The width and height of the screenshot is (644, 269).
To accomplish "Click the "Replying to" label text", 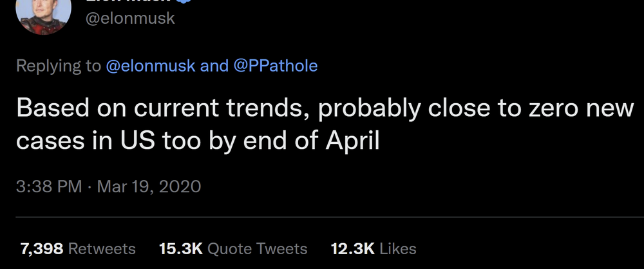I will pyautogui.click(x=58, y=66).
